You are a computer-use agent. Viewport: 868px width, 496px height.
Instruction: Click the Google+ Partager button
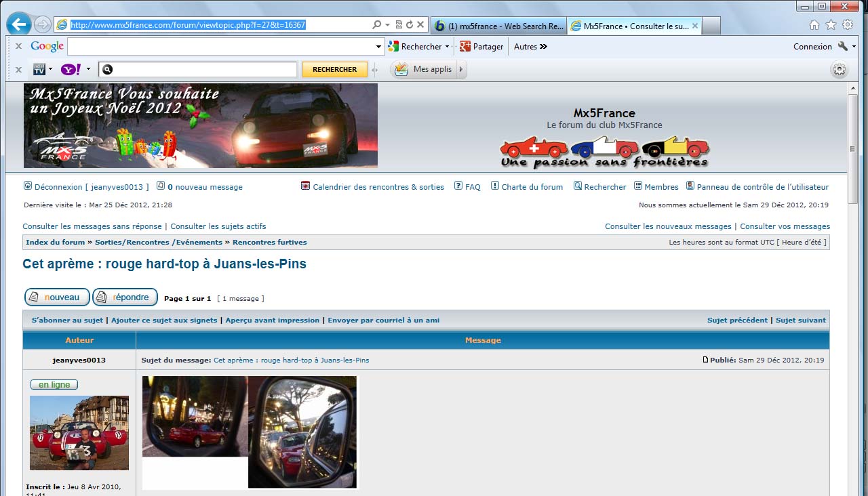[481, 47]
